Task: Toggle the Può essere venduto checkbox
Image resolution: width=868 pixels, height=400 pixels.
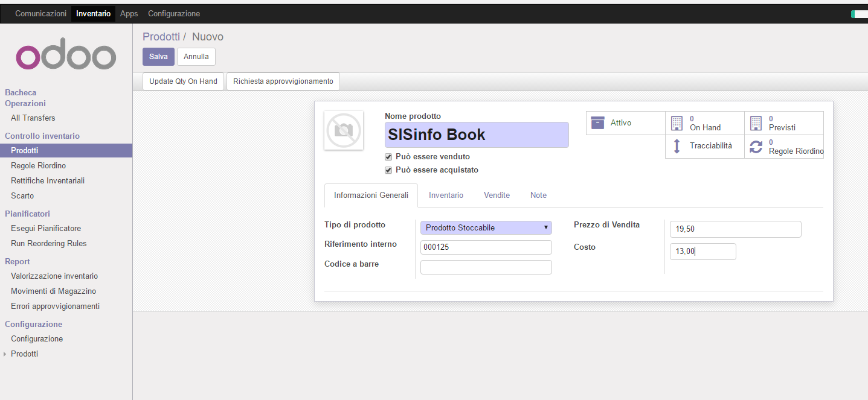Action: click(388, 157)
